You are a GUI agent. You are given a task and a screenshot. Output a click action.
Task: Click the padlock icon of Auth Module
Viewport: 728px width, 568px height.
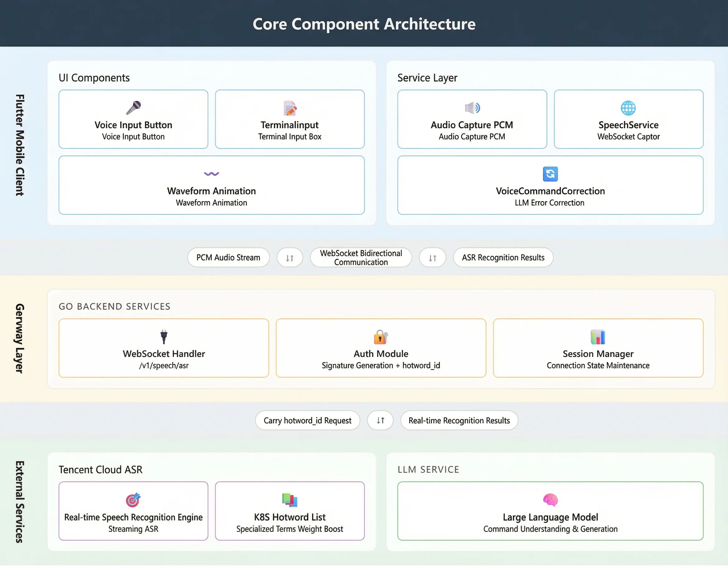coord(381,337)
